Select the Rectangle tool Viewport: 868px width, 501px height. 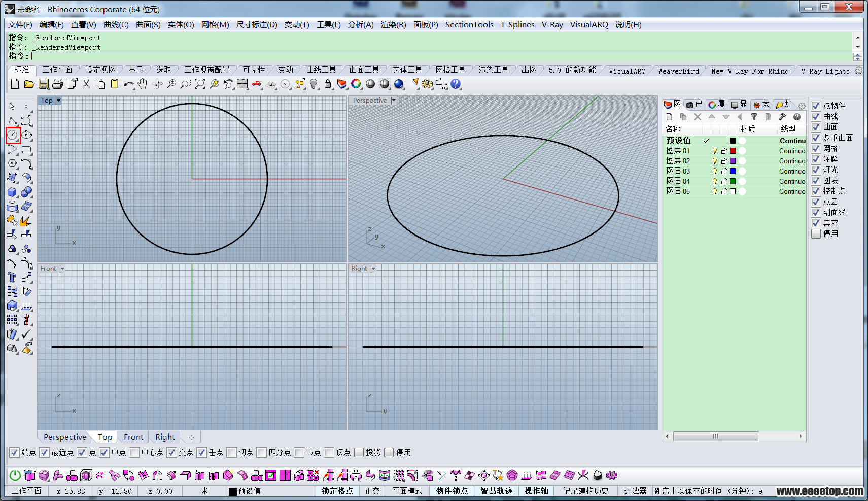27,150
